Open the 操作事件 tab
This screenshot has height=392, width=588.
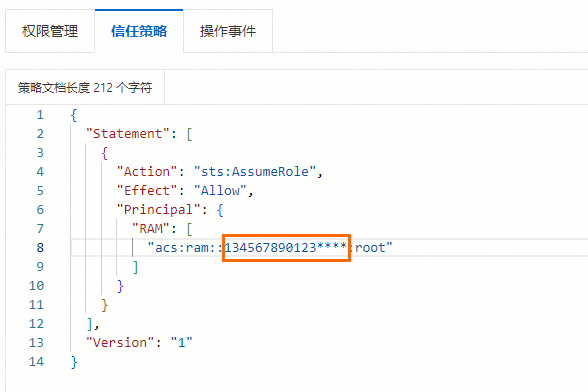click(x=228, y=31)
